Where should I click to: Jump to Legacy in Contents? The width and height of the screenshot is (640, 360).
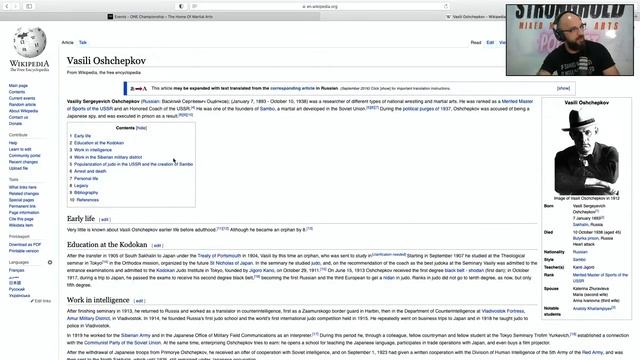pyautogui.click(x=81, y=185)
